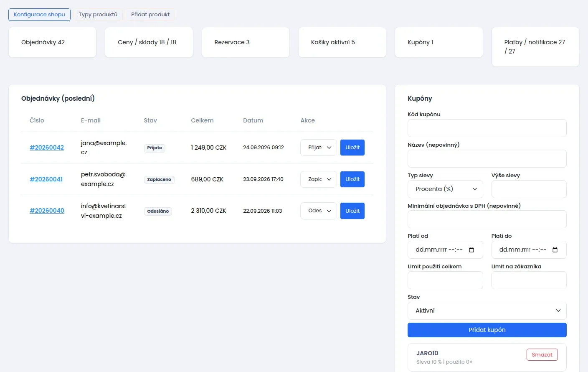Viewport: 588px width, 372px height.
Task: Click Uložit for petr.svoboda order
Action: 352,179
